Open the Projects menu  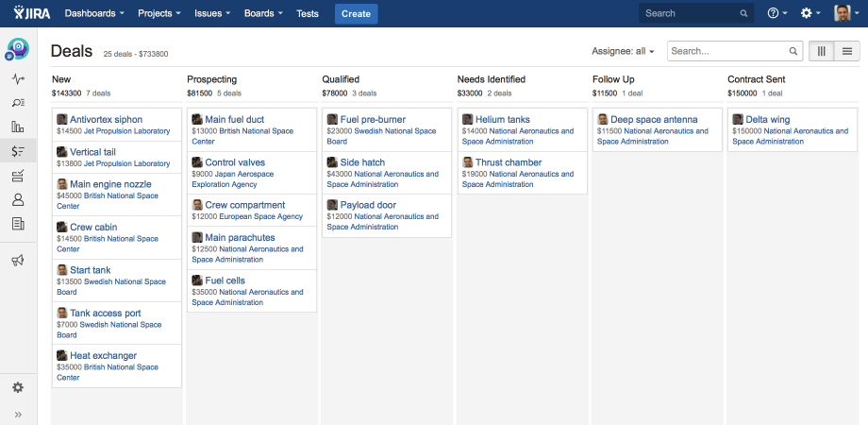(159, 13)
